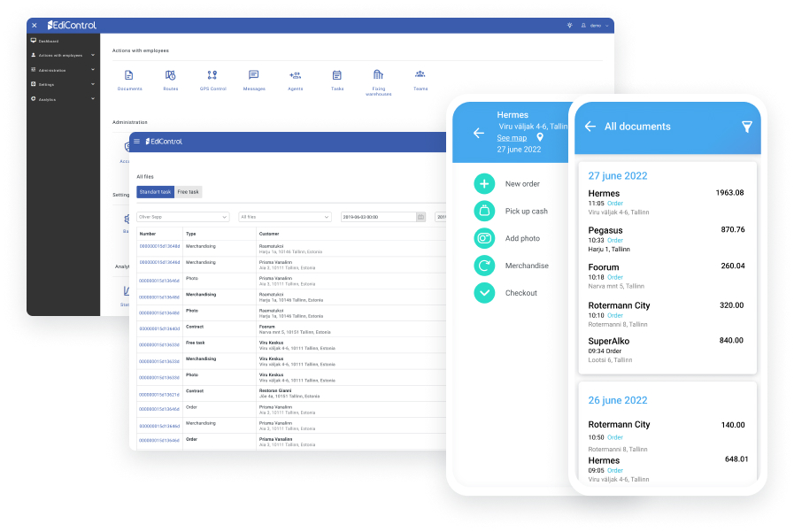Image resolution: width=794 pixels, height=532 pixels.
Task: Click the 26 june 2022 date heading
Action: 617,400
